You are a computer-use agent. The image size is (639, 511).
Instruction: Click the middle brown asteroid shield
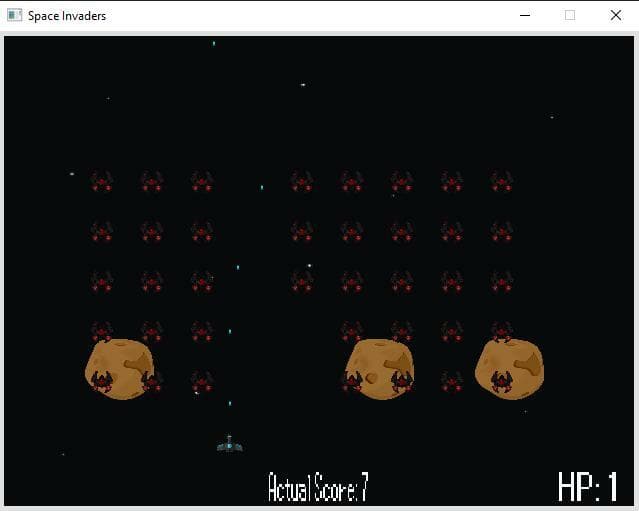click(x=380, y=369)
